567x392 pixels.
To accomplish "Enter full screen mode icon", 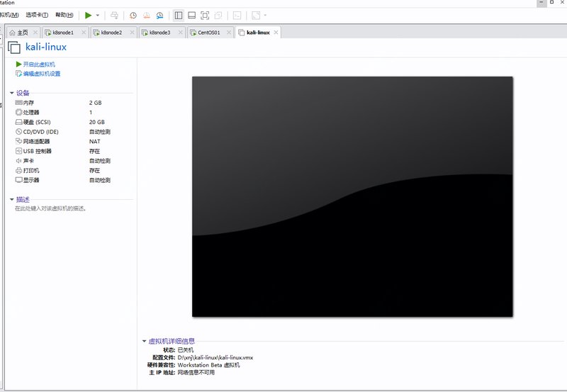I will click(205, 15).
